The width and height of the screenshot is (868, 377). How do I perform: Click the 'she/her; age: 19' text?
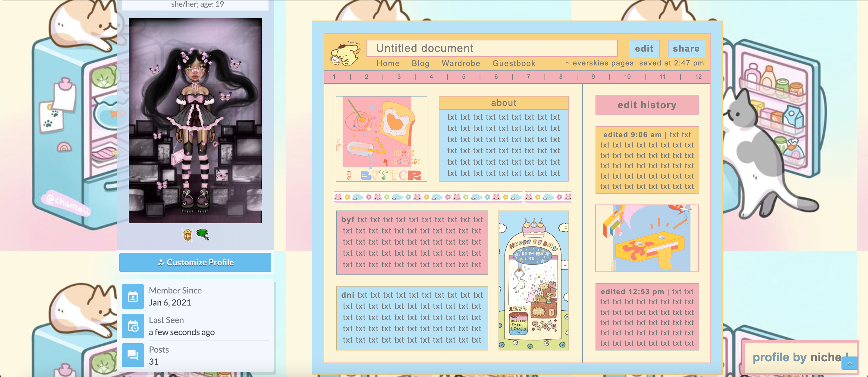197,4
